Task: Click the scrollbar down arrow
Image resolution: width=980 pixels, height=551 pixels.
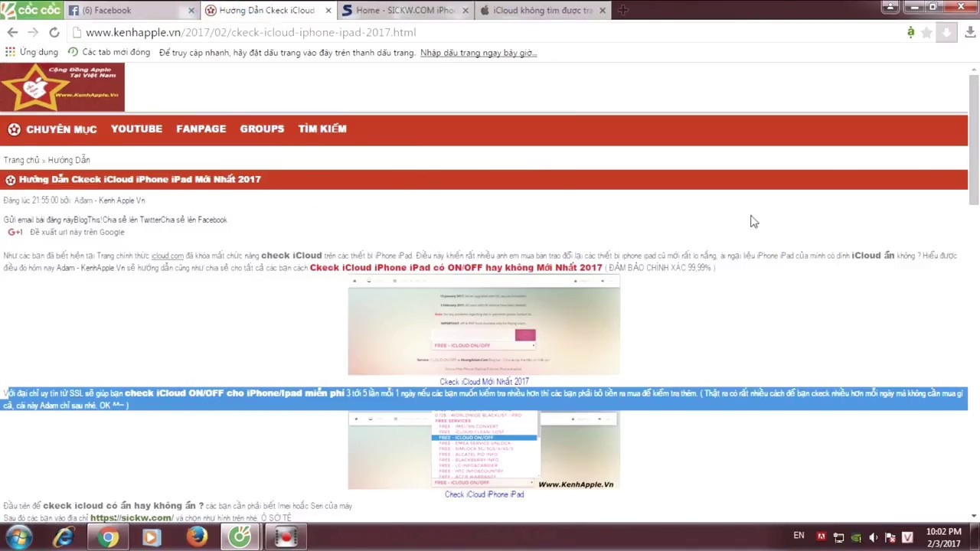Action: click(x=974, y=516)
